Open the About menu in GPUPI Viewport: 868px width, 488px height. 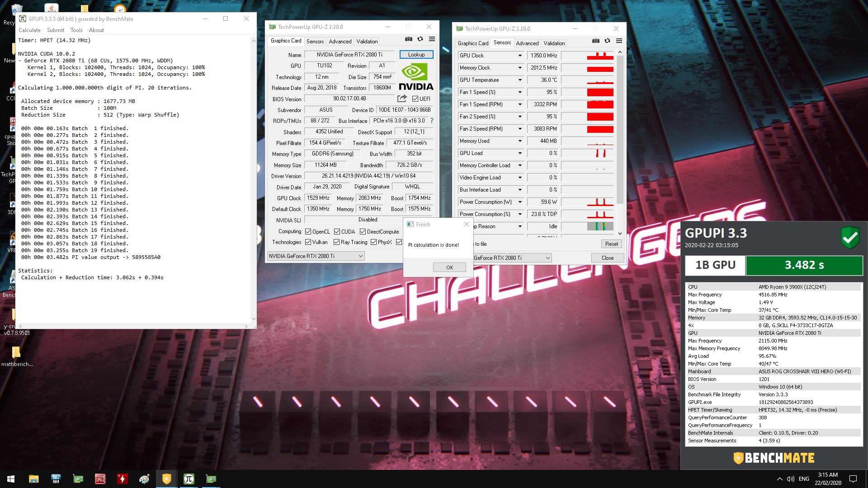[x=96, y=30]
